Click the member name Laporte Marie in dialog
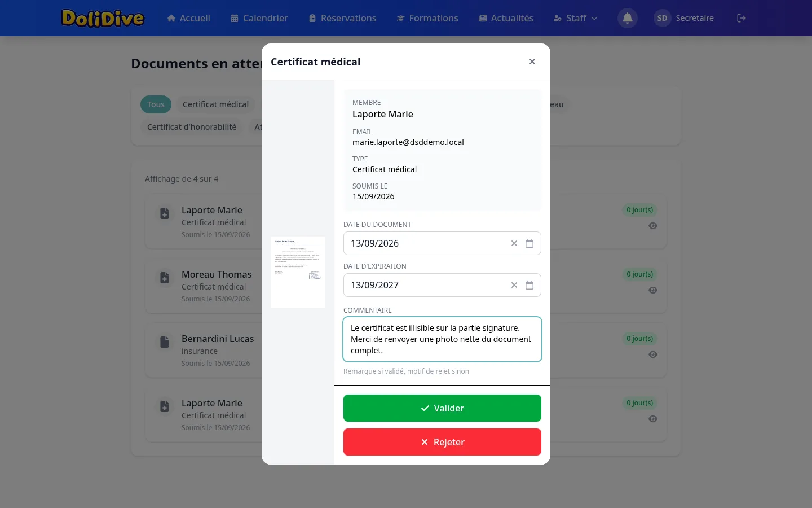 pos(383,114)
